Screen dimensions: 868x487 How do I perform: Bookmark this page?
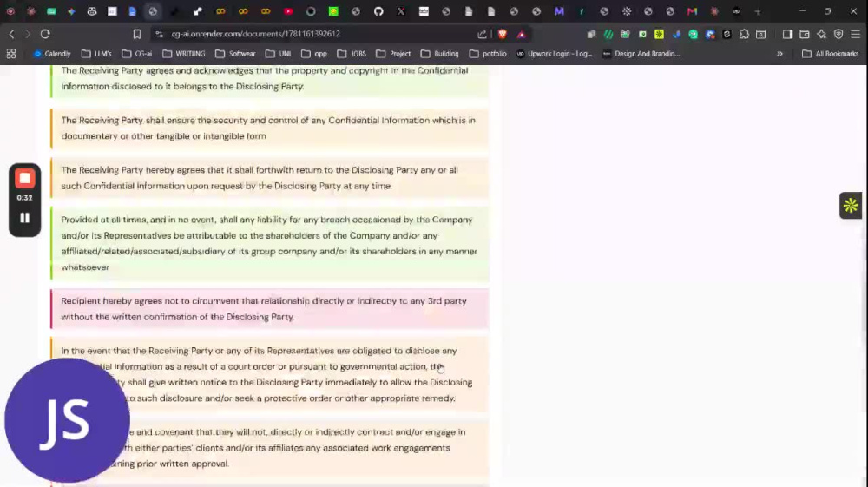tap(137, 34)
